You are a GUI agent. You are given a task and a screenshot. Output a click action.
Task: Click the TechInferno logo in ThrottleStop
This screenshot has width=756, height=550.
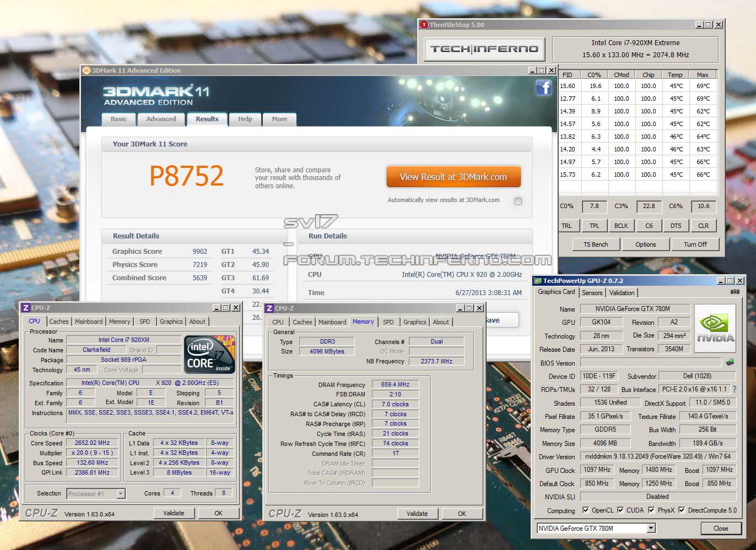pyautogui.click(x=484, y=49)
